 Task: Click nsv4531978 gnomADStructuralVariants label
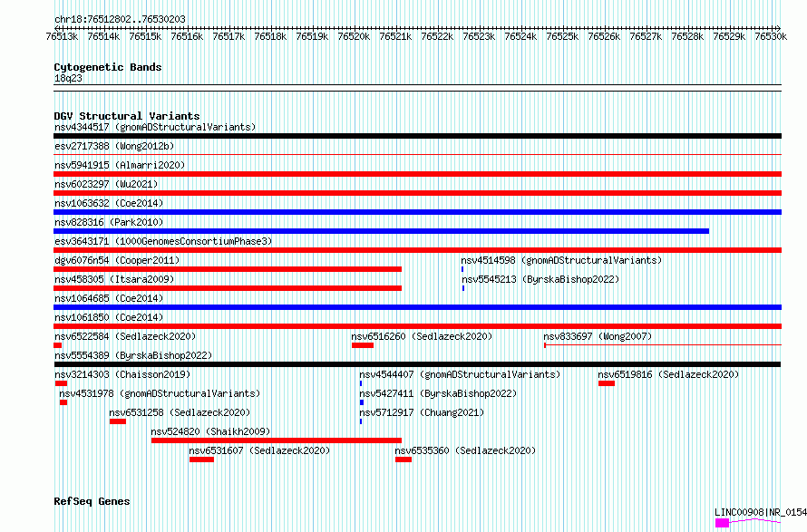tap(160, 393)
